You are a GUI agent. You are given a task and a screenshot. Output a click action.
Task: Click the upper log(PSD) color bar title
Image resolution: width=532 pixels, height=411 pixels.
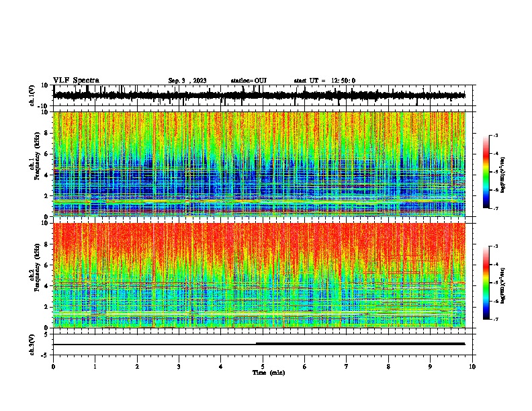point(503,175)
